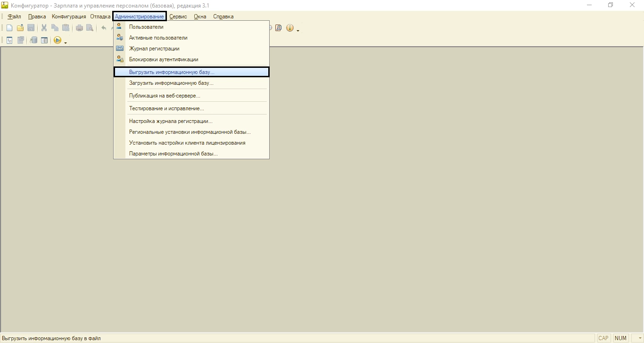Open the Отладка menu
This screenshot has height=343, width=644.
coord(100,16)
